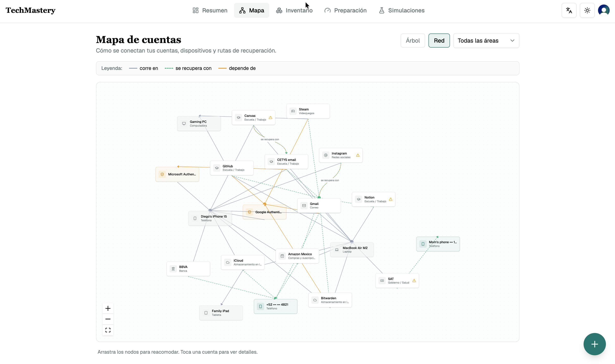Select the CETYS email node
615x364 pixels.
click(286, 162)
